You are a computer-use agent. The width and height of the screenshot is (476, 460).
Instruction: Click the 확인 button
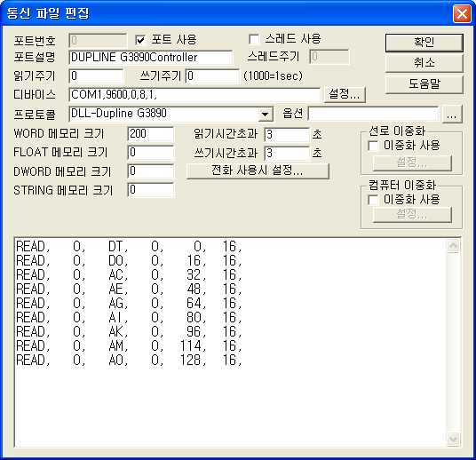pos(424,43)
